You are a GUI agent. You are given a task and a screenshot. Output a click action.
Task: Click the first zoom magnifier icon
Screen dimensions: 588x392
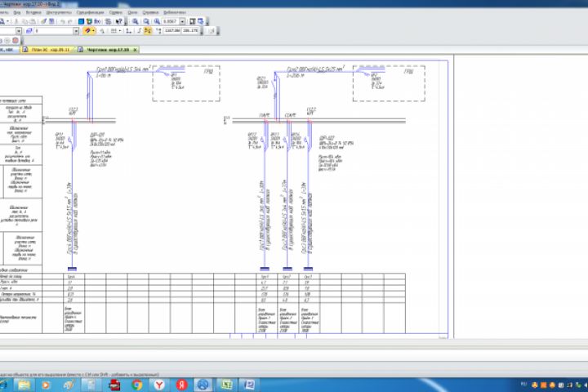click(x=136, y=21)
